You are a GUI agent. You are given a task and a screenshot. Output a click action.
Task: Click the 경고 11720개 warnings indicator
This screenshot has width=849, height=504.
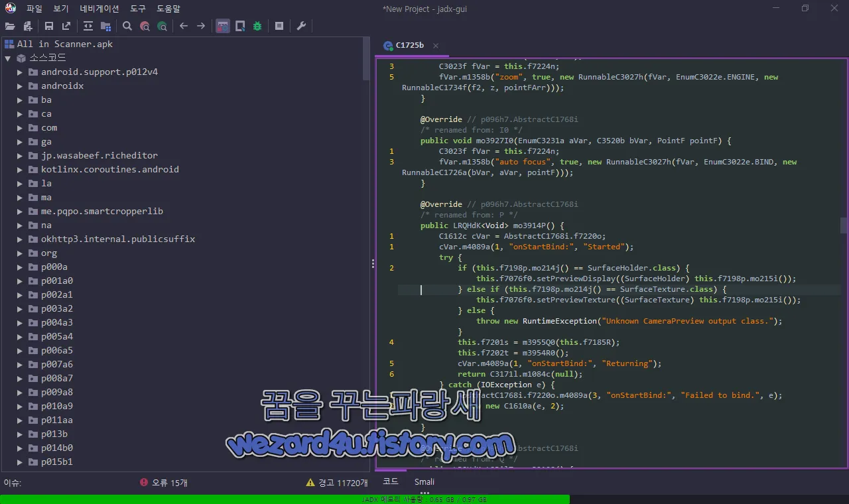click(336, 483)
